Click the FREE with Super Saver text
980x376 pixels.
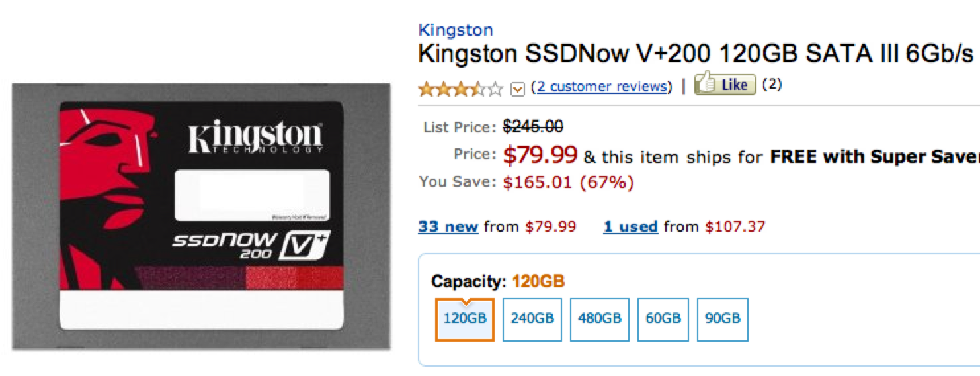pos(874,157)
